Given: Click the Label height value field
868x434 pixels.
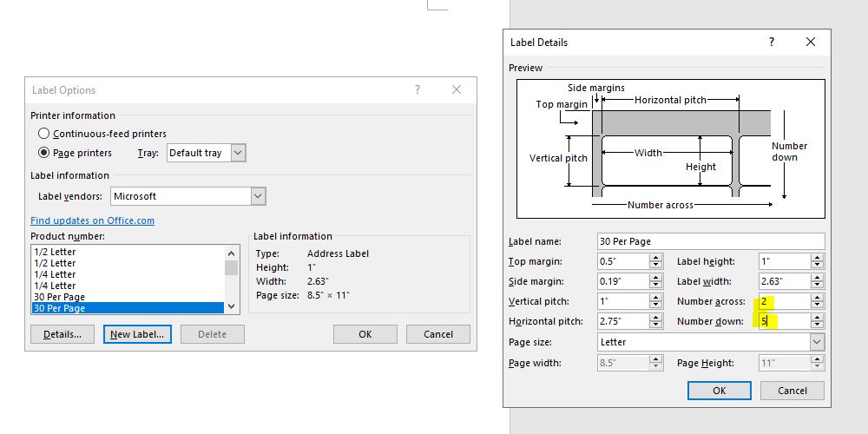Looking at the screenshot, I should pos(785,261).
